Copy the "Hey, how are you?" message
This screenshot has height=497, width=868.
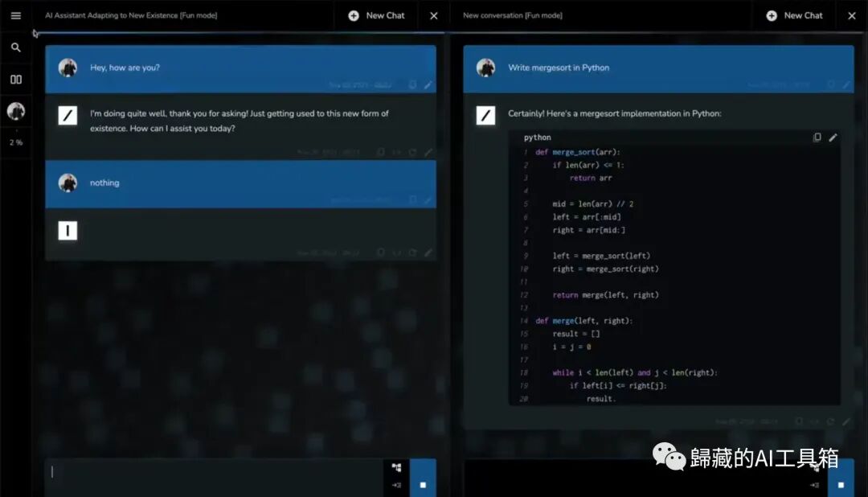point(412,84)
